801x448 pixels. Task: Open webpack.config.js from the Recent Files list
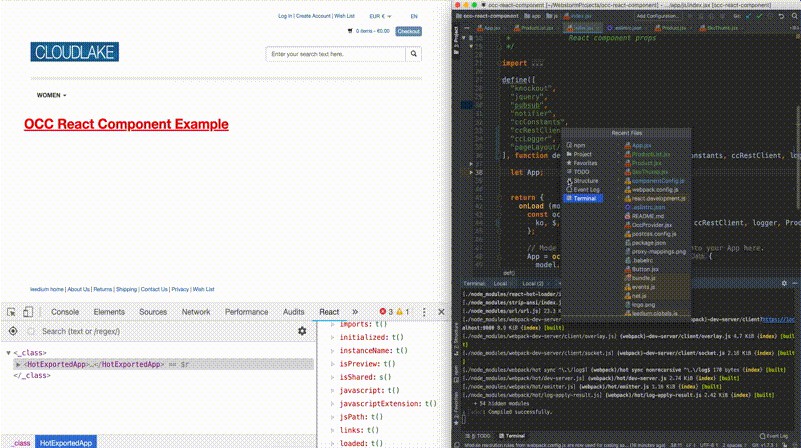(x=651, y=190)
